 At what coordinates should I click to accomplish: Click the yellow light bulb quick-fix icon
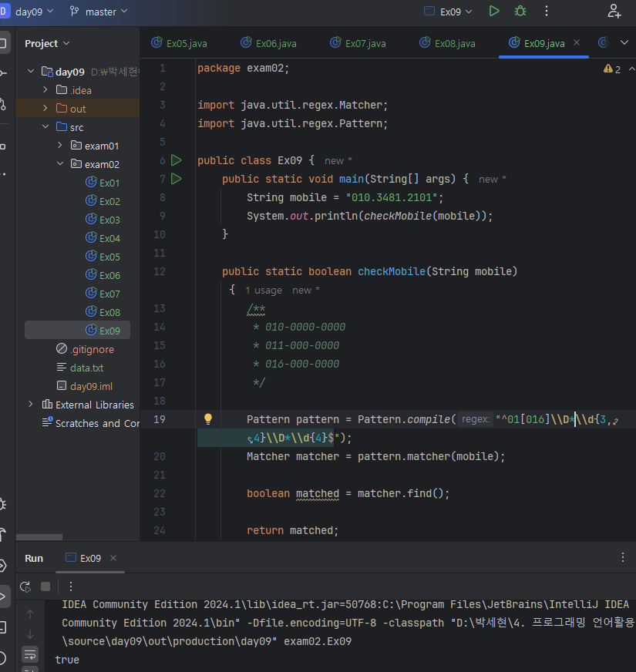click(x=207, y=419)
